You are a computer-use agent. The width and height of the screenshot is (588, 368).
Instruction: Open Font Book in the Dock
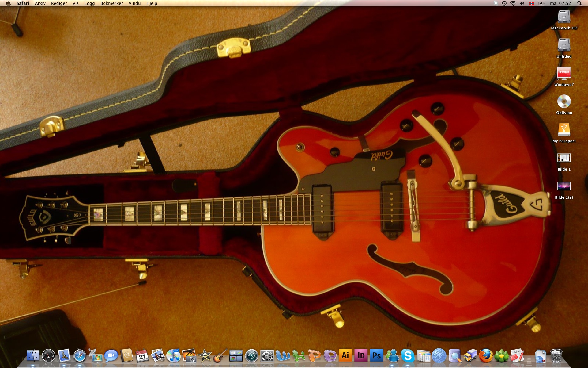[x=423, y=356]
